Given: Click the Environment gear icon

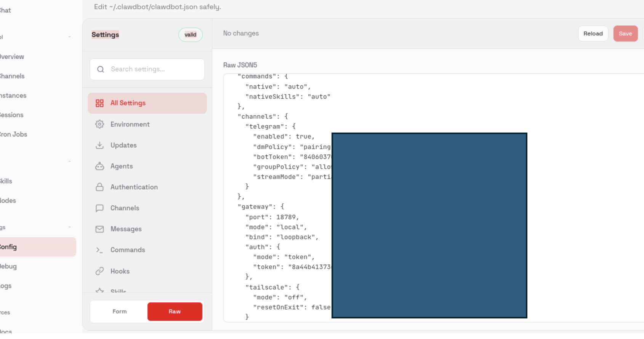Looking at the screenshot, I should click(99, 124).
